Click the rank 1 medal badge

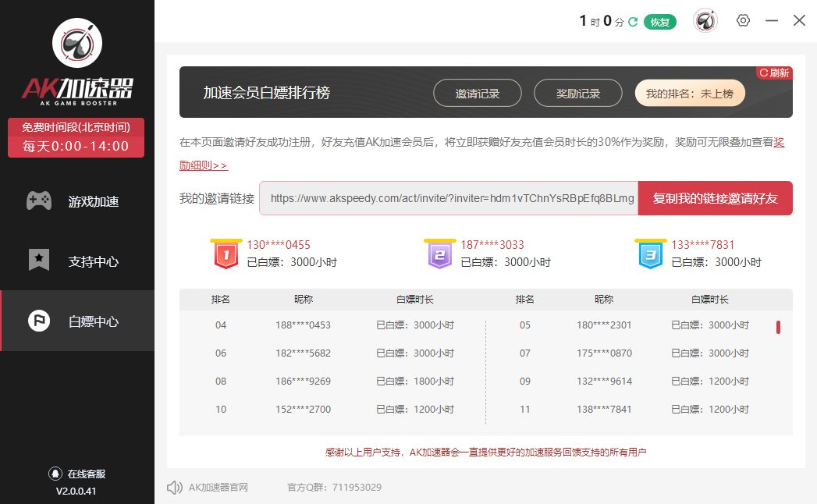tap(226, 254)
